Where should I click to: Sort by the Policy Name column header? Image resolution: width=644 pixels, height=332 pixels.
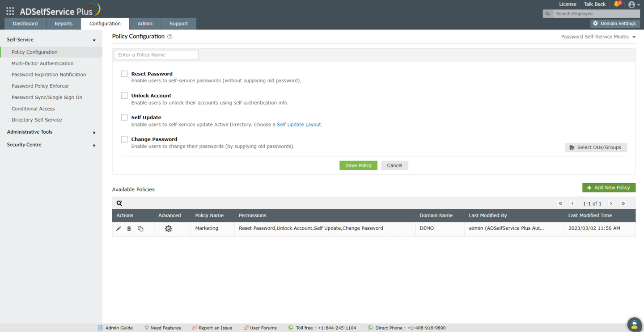tap(209, 215)
